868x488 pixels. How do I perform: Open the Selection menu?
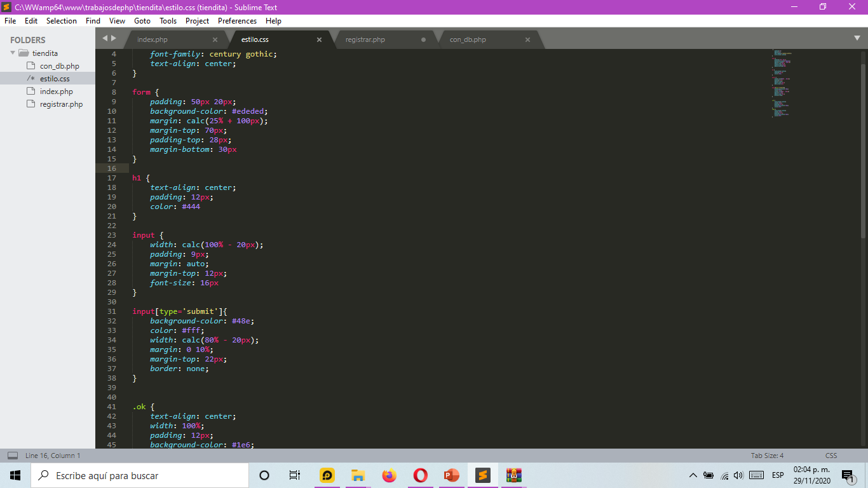(62, 20)
